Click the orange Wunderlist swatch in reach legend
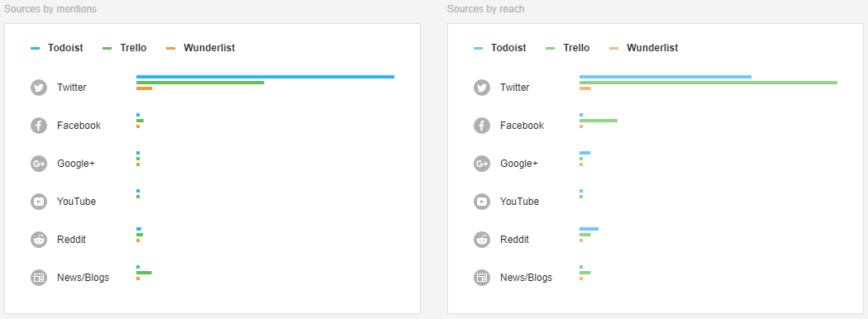This screenshot has height=319, width=868. 613,49
